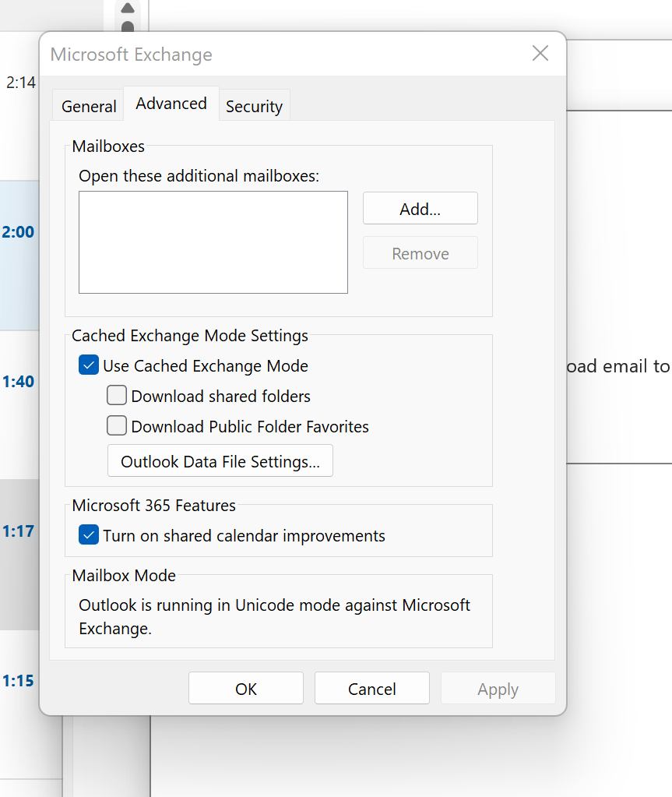Switch to the General tab
Image resolution: width=672 pixels, height=797 pixels.
tap(89, 106)
